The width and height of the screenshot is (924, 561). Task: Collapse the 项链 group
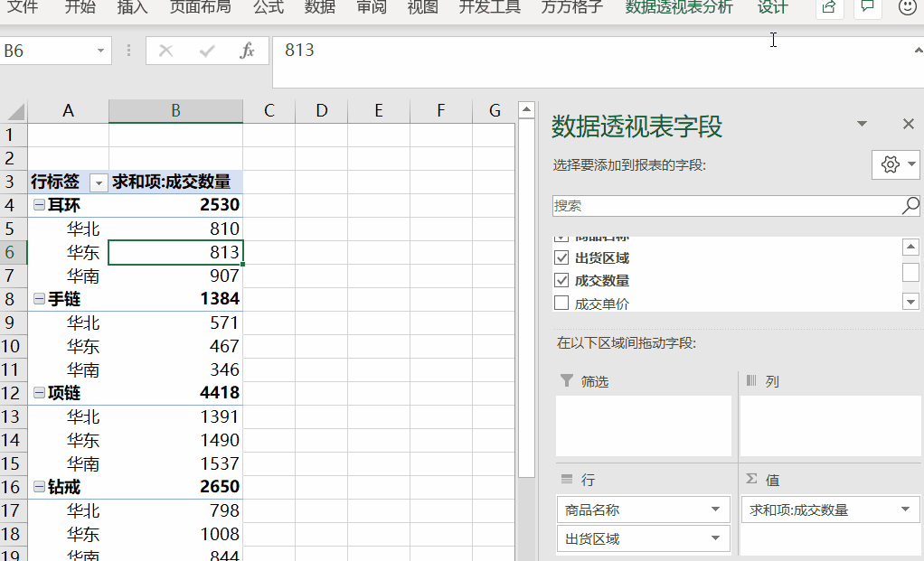39,393
